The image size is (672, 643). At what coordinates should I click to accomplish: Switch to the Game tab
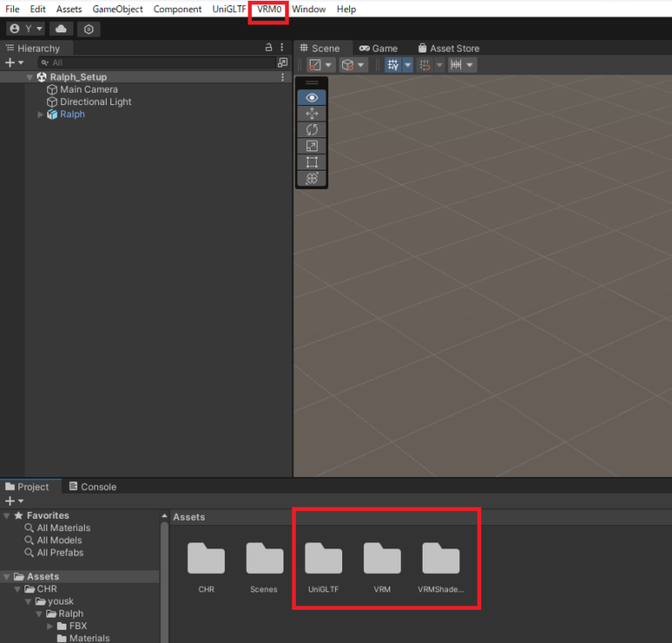[x=378, y=48]
